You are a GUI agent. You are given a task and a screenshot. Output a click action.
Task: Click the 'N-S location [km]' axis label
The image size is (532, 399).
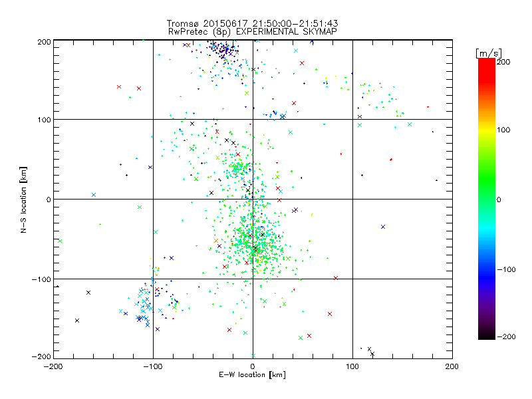[x=23, y=200]
